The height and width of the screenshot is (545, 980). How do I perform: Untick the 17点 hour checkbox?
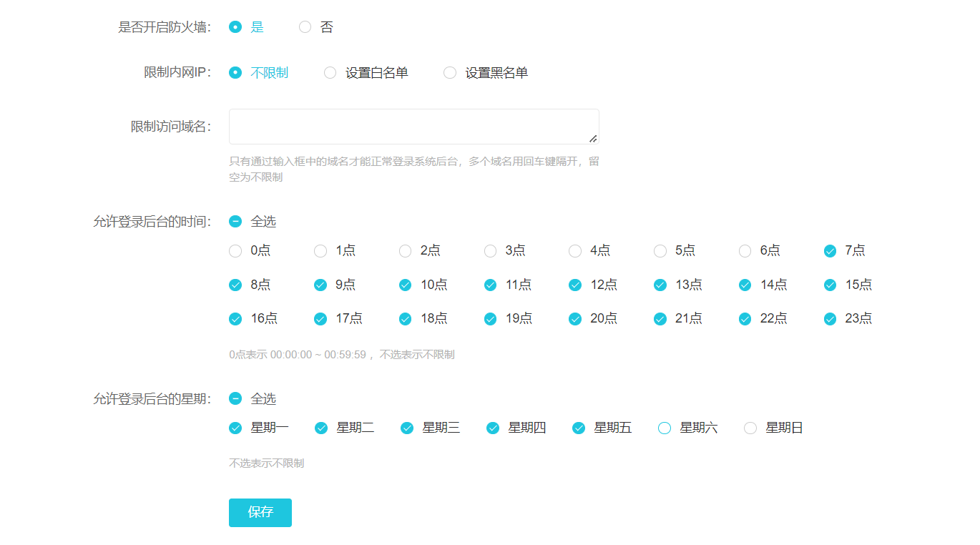tap(320, 318)
